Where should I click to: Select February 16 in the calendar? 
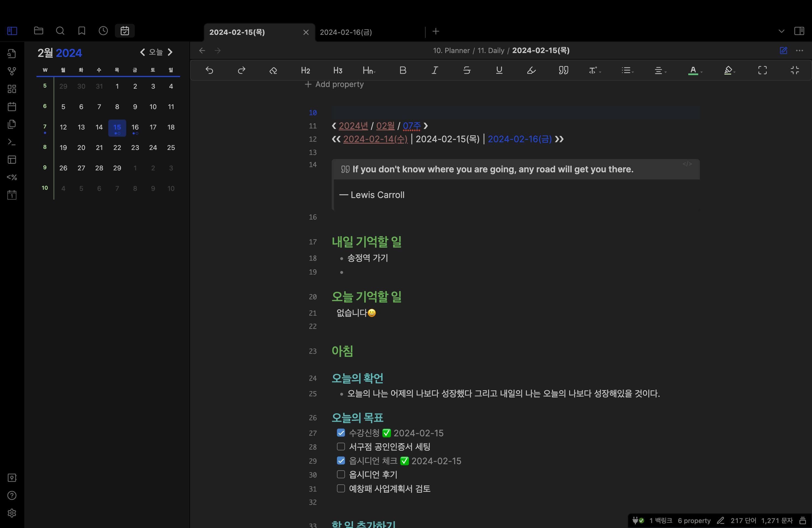tap(135, 127)
